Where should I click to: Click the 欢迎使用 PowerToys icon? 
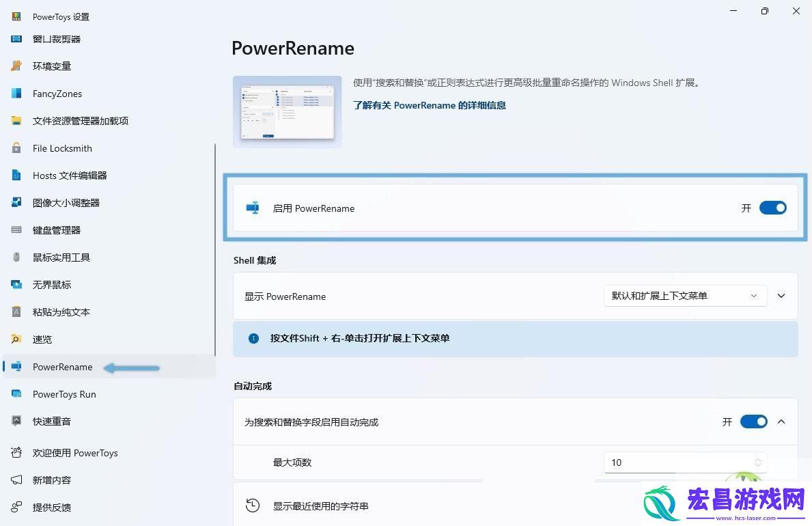(x=16, y=452)
